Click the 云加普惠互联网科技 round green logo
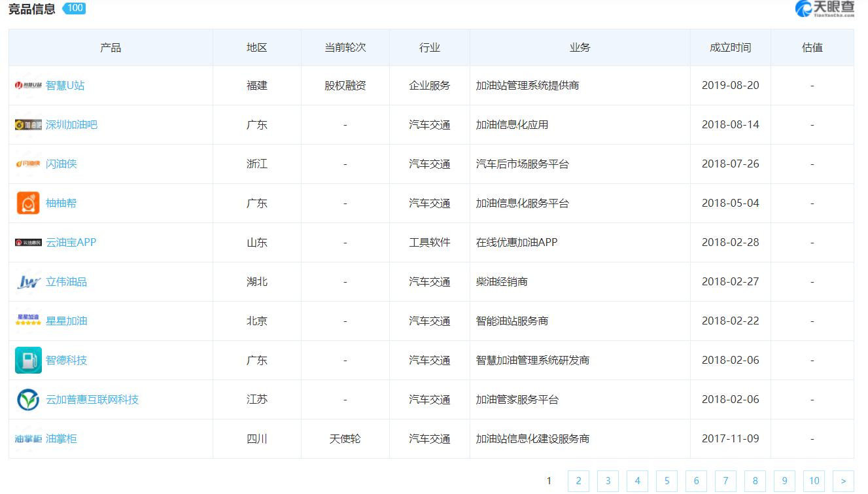The image size is (868, 494). click(x=28, y=400)
